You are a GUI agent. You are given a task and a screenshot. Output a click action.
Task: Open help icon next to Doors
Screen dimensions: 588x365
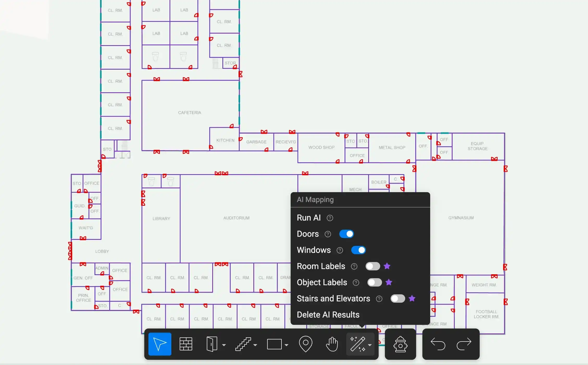(x=328, y=234)
